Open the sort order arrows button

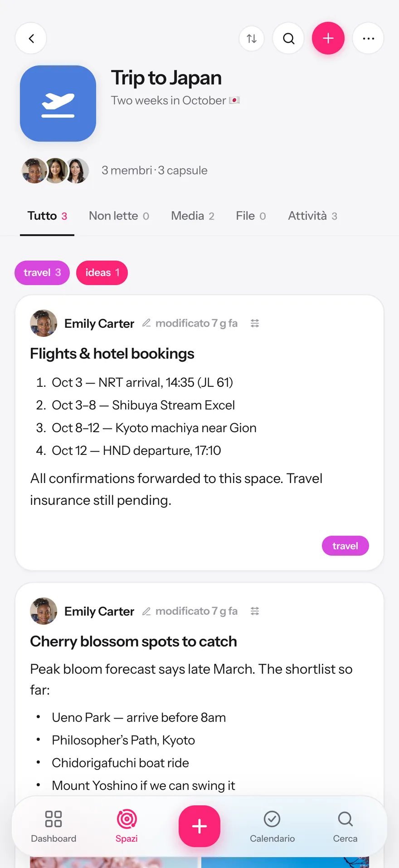click(x=252, y=38)
